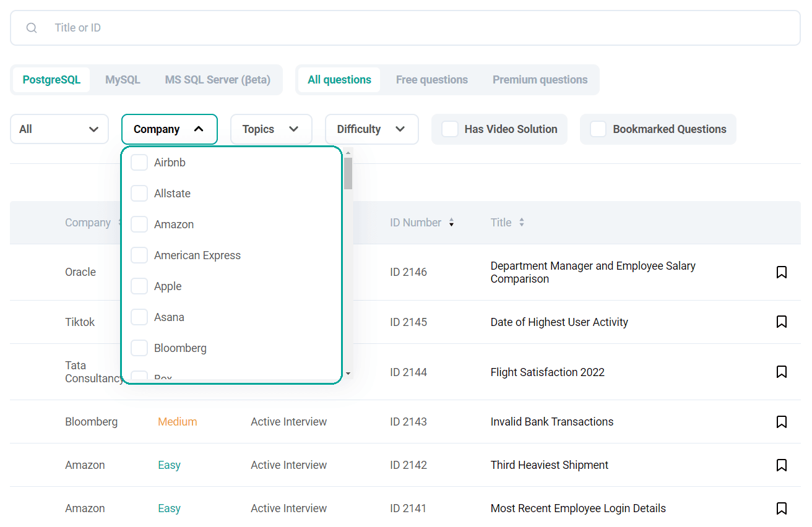This screenshot has height=527, width=812.
Task: Bookmark the Date of Highest User Activity question
Action: pos(781,322)
